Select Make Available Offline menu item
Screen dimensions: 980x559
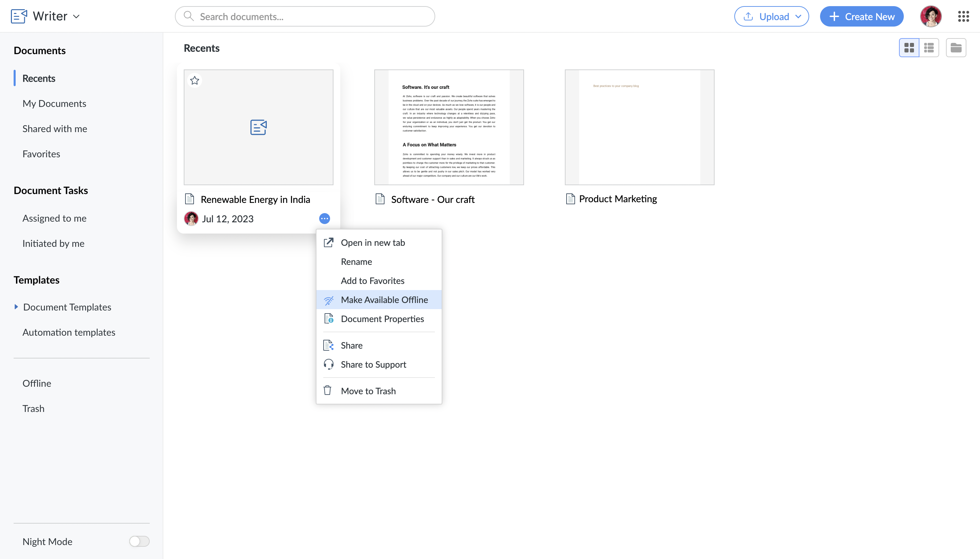pos(384,300)
